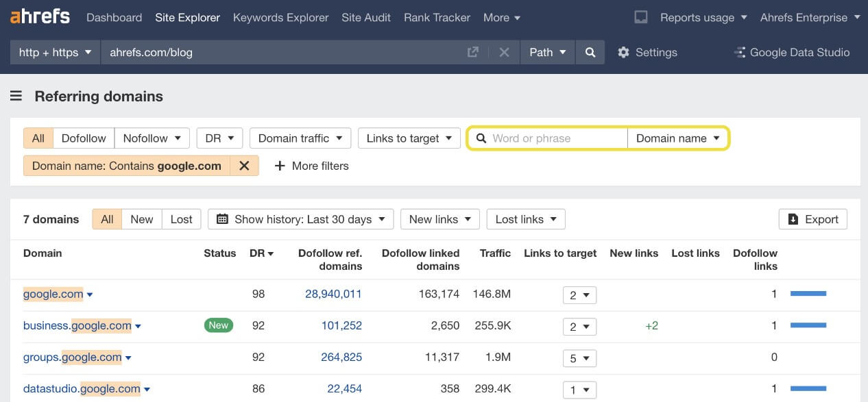868x402 pixels.
Task: Click the Ahrefs logo
Action: tap(40, 16)
